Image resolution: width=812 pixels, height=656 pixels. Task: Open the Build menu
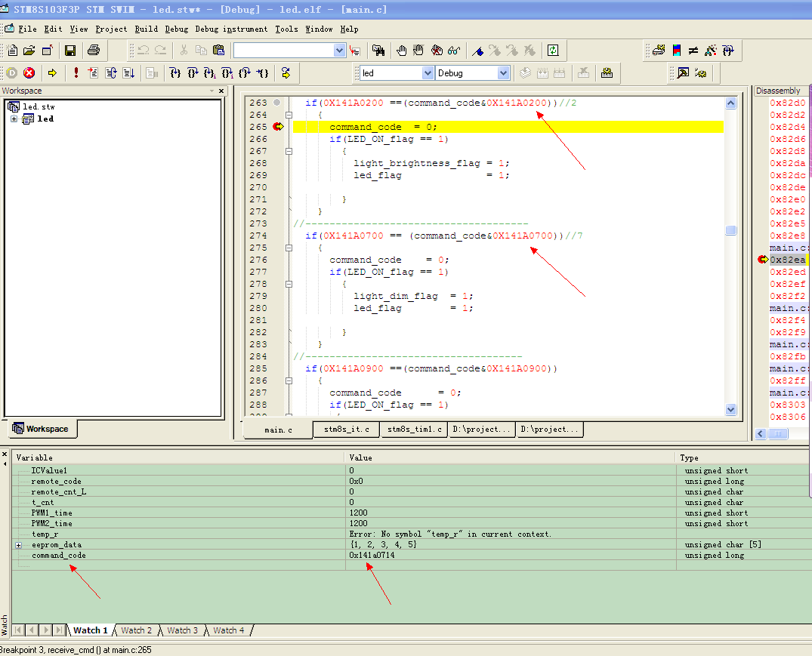[147, 29]
